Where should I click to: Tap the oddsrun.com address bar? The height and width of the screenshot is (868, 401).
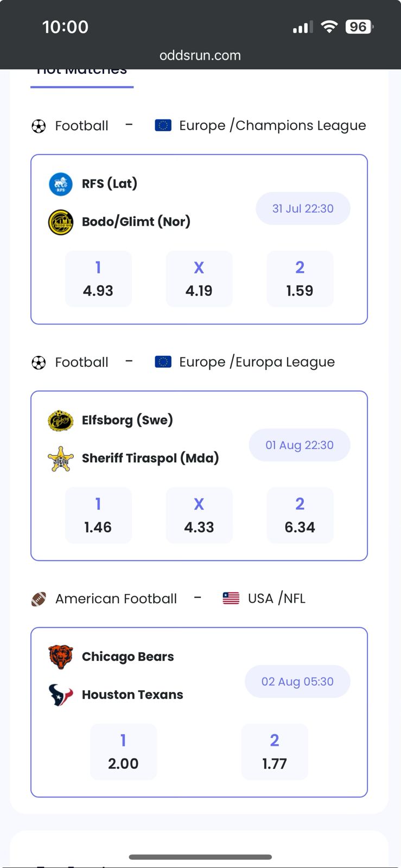tap(200, 55)
